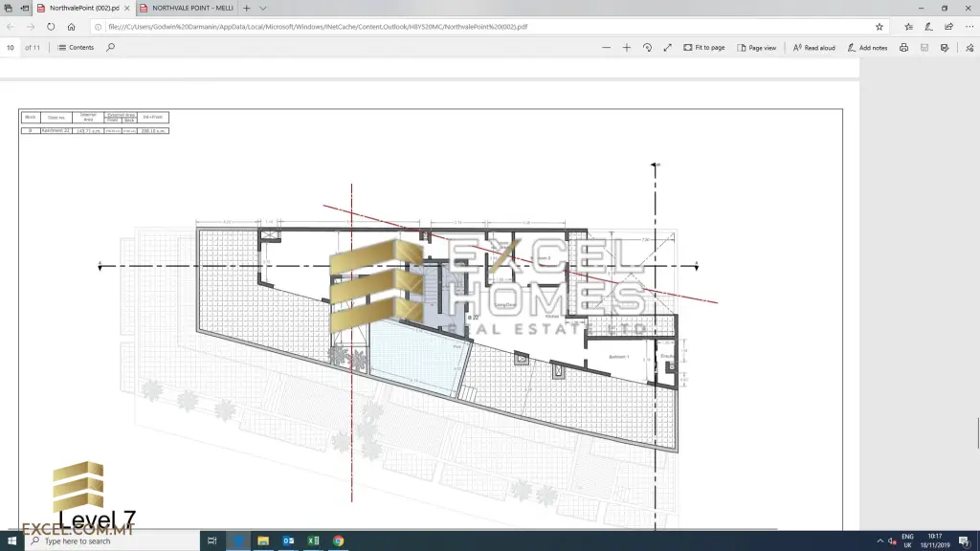
Task: Open the Page view dropdown
Action: [x=757, y=47]
